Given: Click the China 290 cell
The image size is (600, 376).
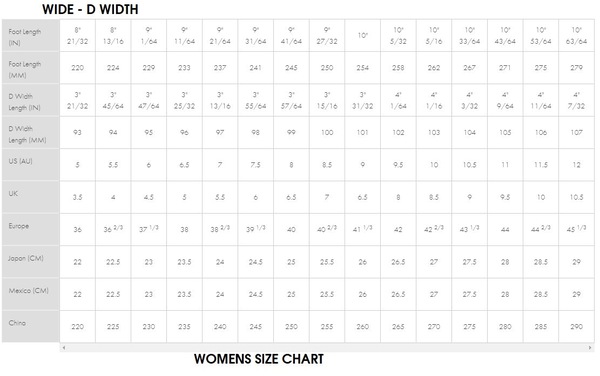Looking at the screenshot, I should tap(576, 327).
